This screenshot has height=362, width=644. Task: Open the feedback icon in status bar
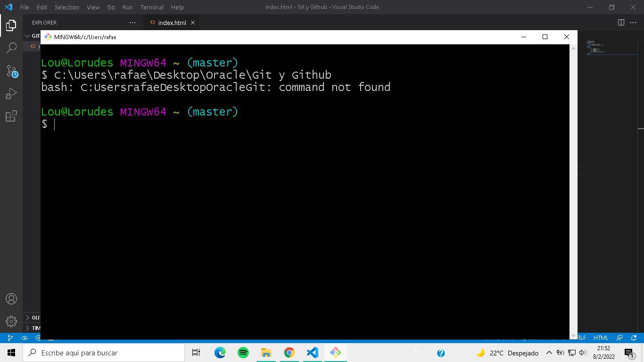coord(620,337)
